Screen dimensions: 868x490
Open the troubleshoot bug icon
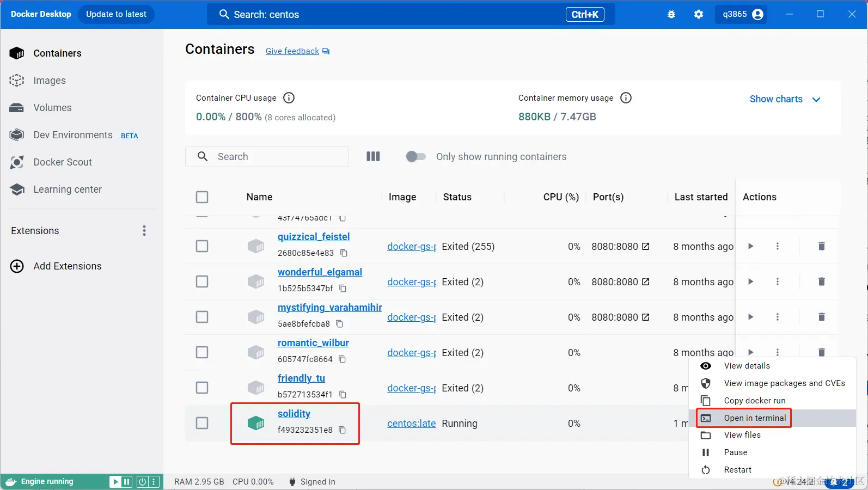(x=671, y=15)
